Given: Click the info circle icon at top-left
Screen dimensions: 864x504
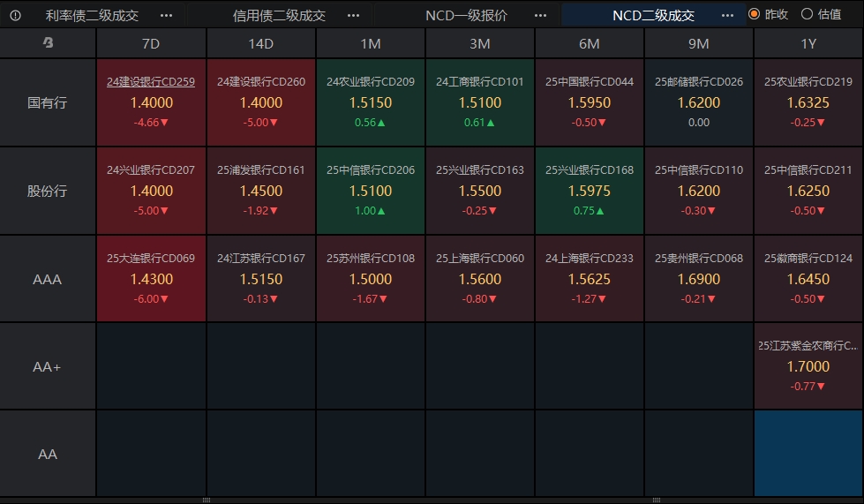Looking at the screenshot, I should 15,15.
